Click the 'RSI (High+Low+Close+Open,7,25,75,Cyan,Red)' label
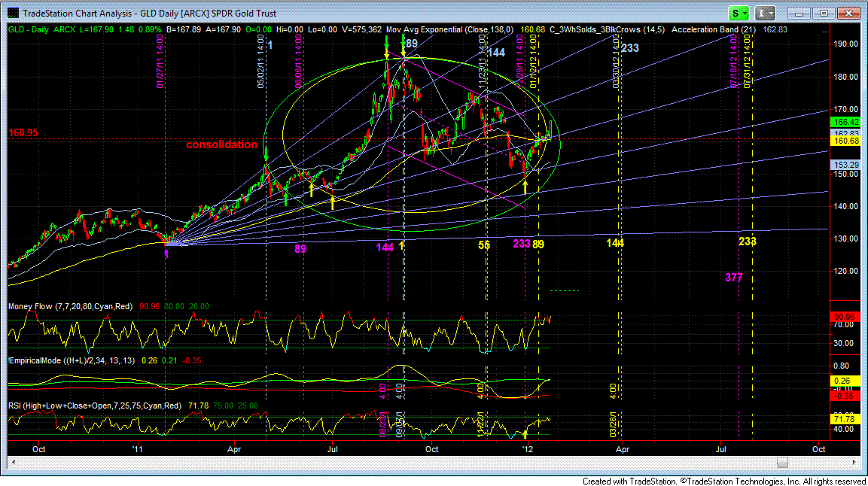This screenshot has width=868, height=486. [95, 406]
